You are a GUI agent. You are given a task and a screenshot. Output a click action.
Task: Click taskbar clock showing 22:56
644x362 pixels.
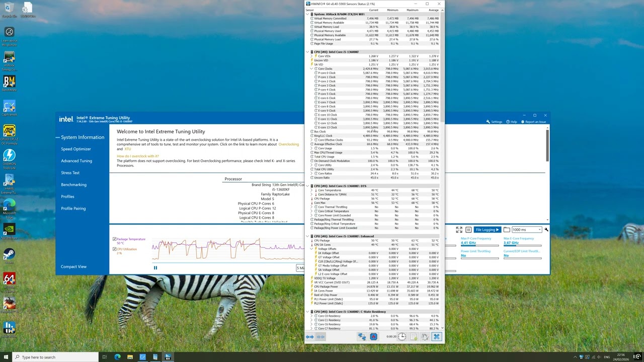621,357
